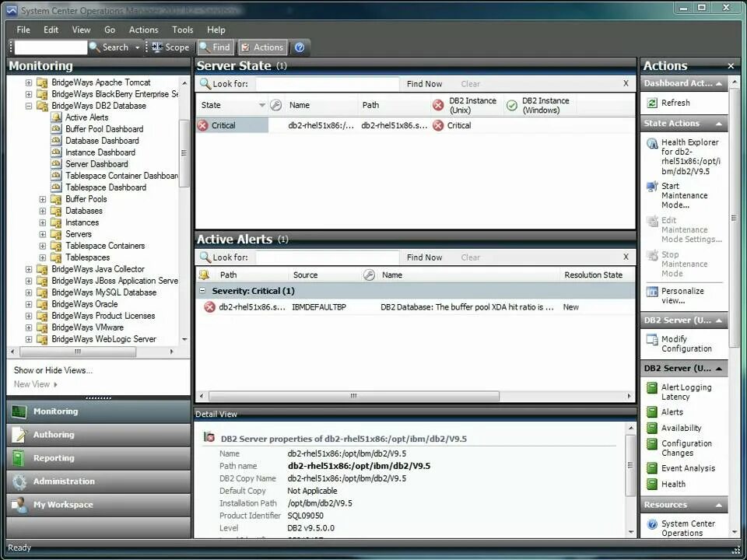Open Event Analysis report
Image resolution: width=747 pixels, height=560 pixels.
click(681, 468)
